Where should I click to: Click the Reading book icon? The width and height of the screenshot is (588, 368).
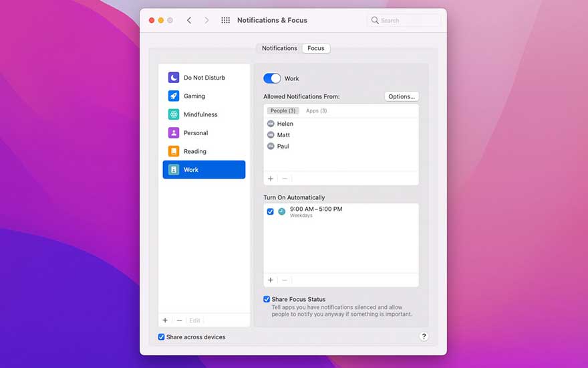coord(173,151)
